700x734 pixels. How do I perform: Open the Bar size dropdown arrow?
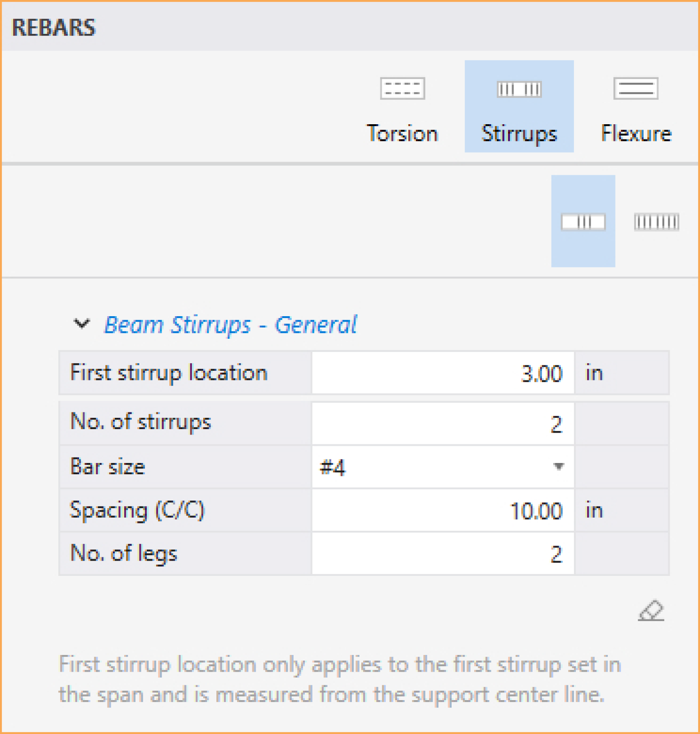click(559, 467)
